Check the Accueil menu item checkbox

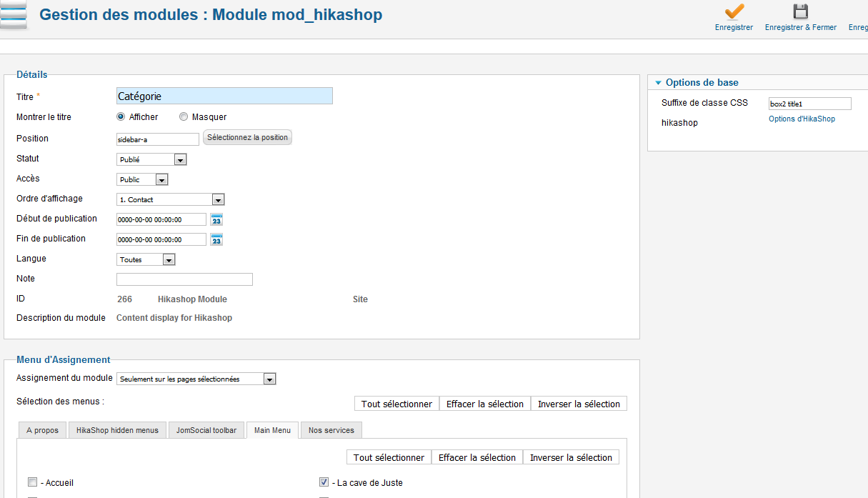32,482
